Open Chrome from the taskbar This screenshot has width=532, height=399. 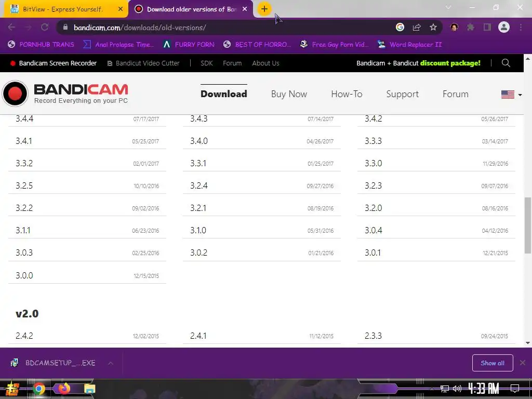click(x=38, y=389)
